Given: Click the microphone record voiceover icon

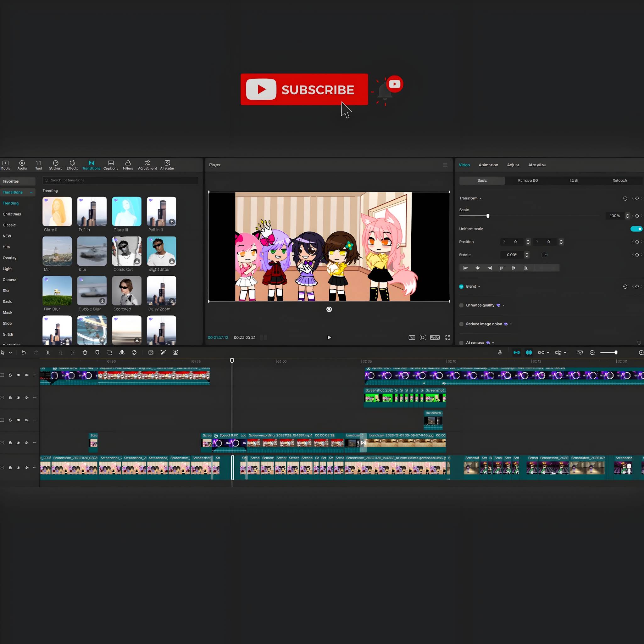Looking at the screenshot, I should point(500,352).
